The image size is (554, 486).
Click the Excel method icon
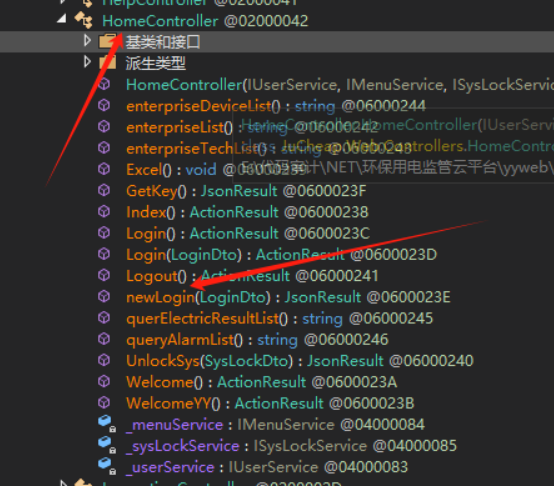pyautogui.click(x=104, y=169)
